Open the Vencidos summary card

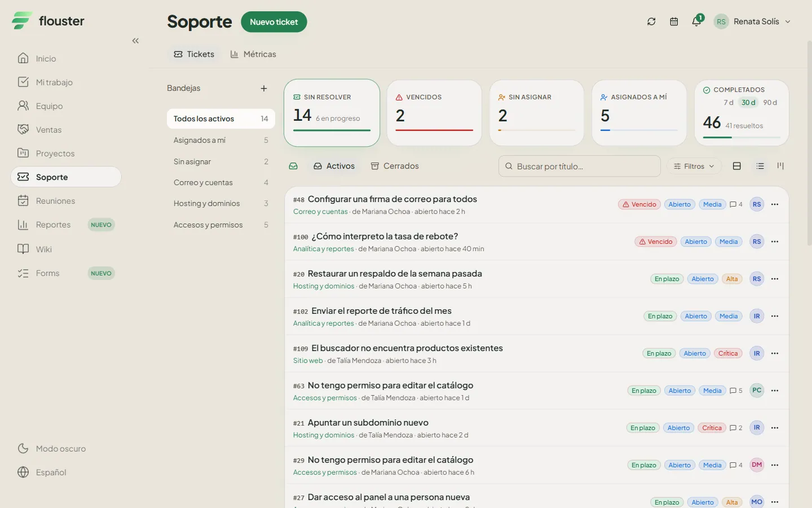(x=434, y=113)
